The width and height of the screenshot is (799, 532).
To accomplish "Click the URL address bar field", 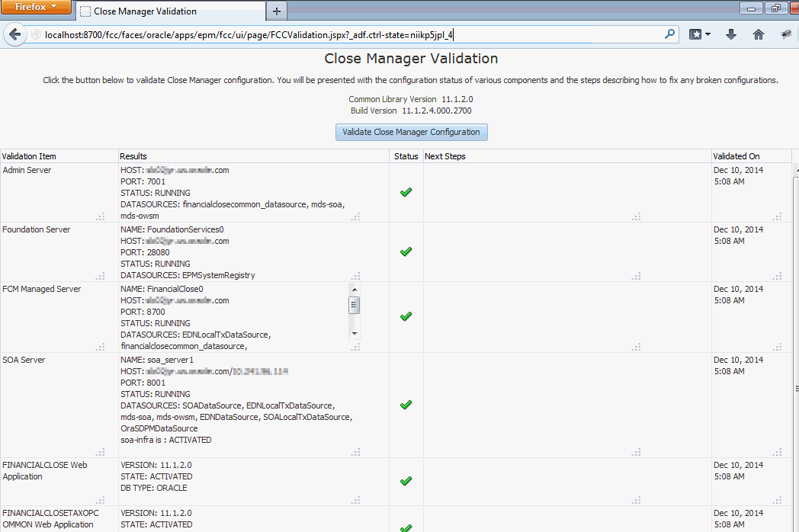I will click(351, 34).
